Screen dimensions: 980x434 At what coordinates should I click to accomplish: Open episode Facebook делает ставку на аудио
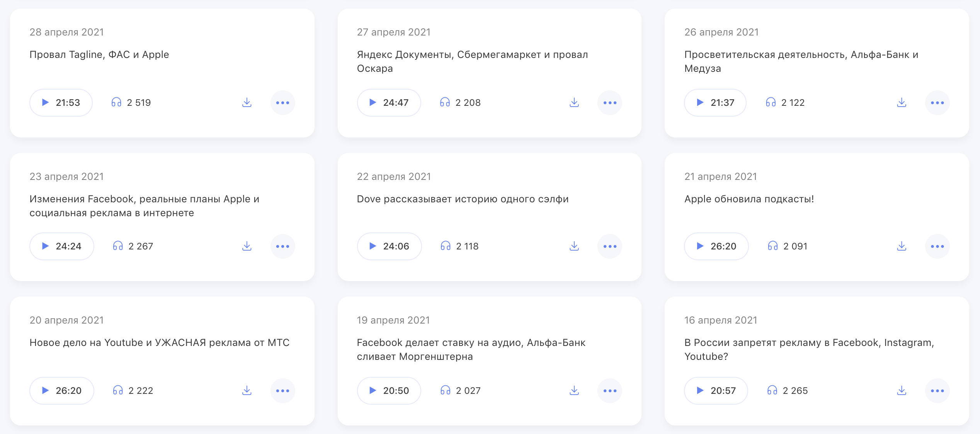point(471,349)
